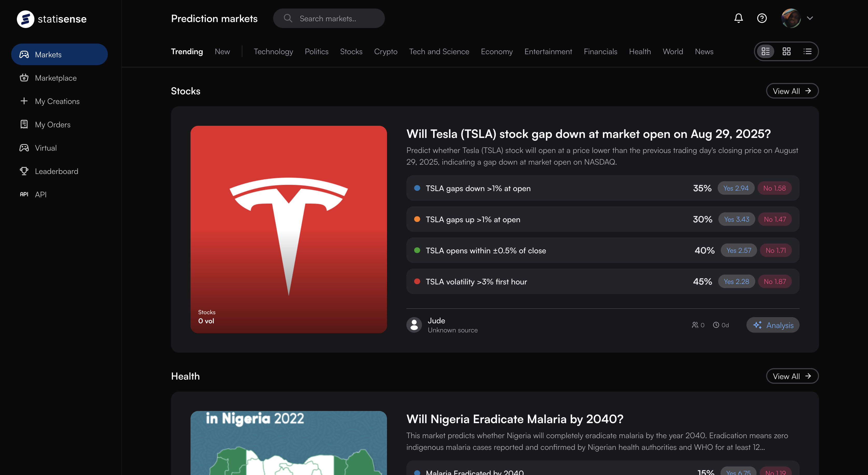Select the World category tab
This screenshot has width=868, height=475.
pos(673,51)
